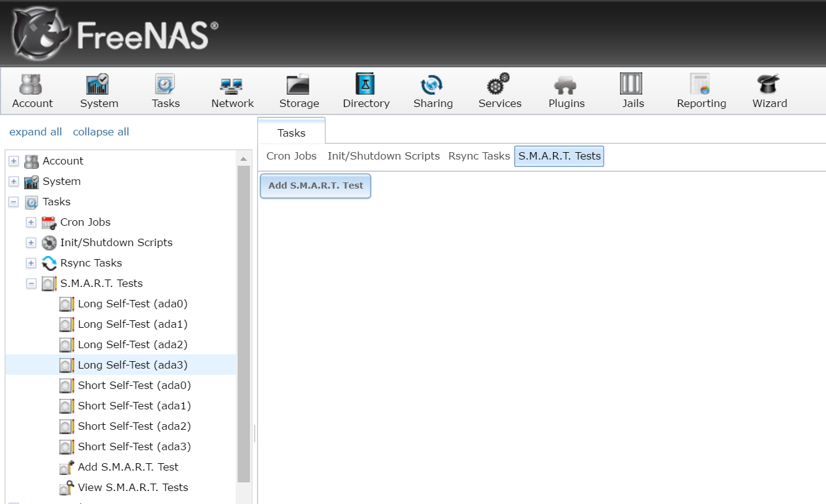
Task: Click the View S.M.A.R.T. Tests tree icon
Action: pos(66,488)
